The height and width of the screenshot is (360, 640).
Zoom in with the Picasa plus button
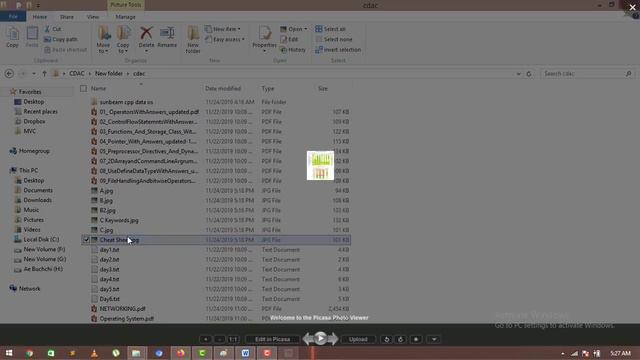[206, 339]
